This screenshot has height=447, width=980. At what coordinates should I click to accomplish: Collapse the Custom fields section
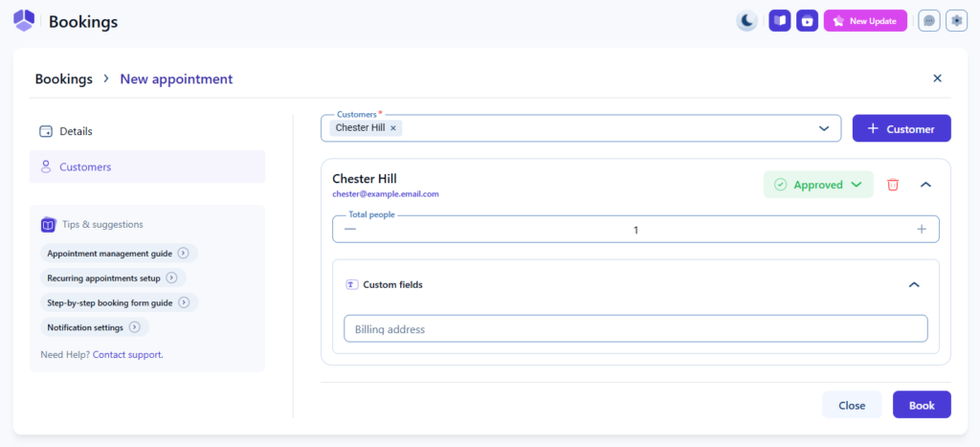point(914,284)
